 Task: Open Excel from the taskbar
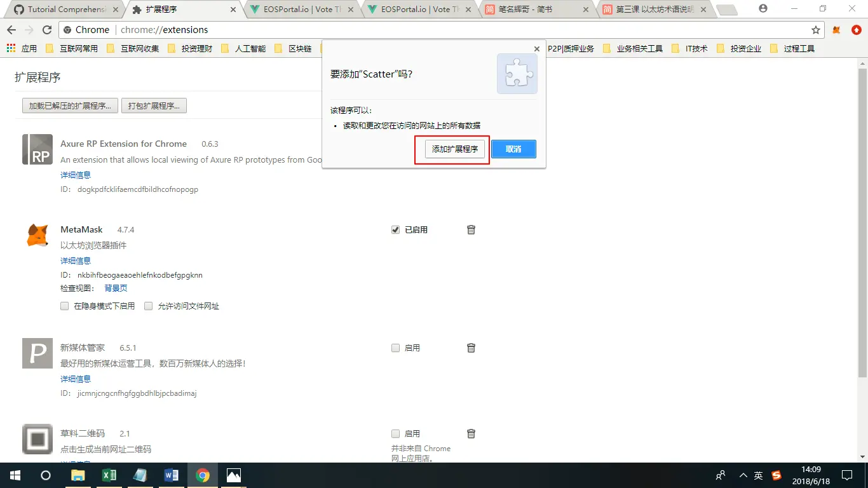109,475
